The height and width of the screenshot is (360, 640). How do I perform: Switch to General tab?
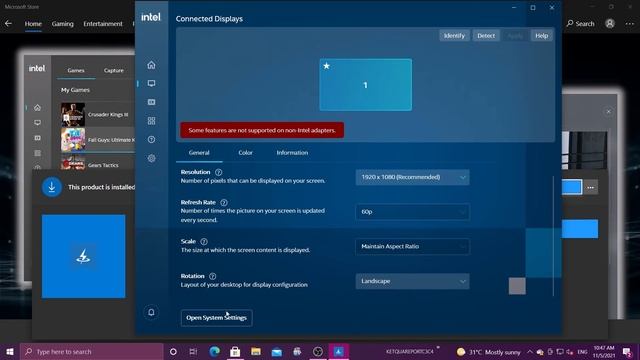[199, 153]
